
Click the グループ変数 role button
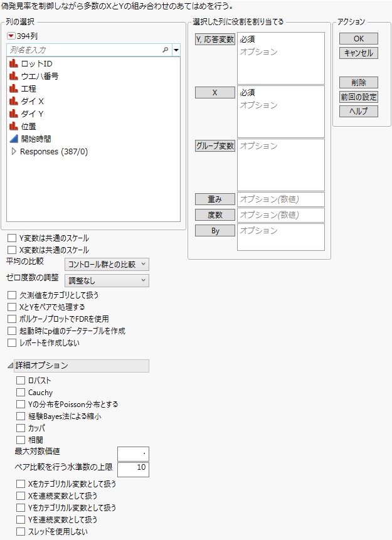pos(215,146)
